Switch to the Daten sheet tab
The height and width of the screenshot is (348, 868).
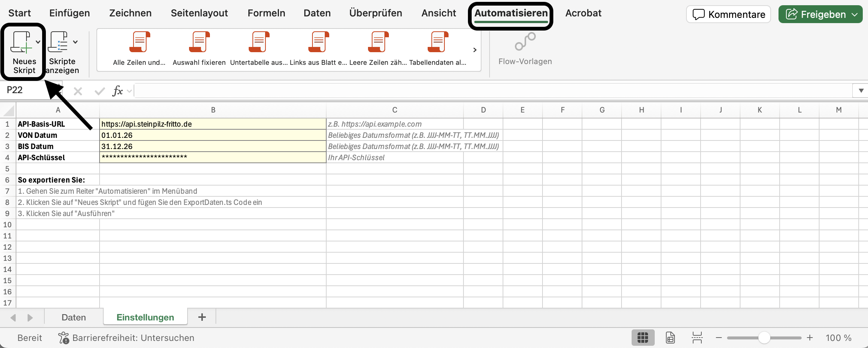click(x=73, y=317)
